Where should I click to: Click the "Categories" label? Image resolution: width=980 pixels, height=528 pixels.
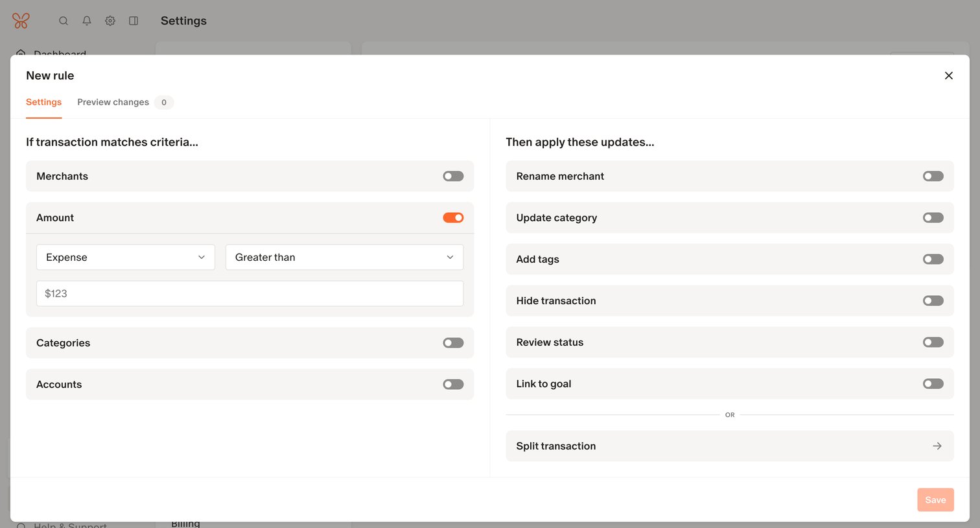pos(63,343)
